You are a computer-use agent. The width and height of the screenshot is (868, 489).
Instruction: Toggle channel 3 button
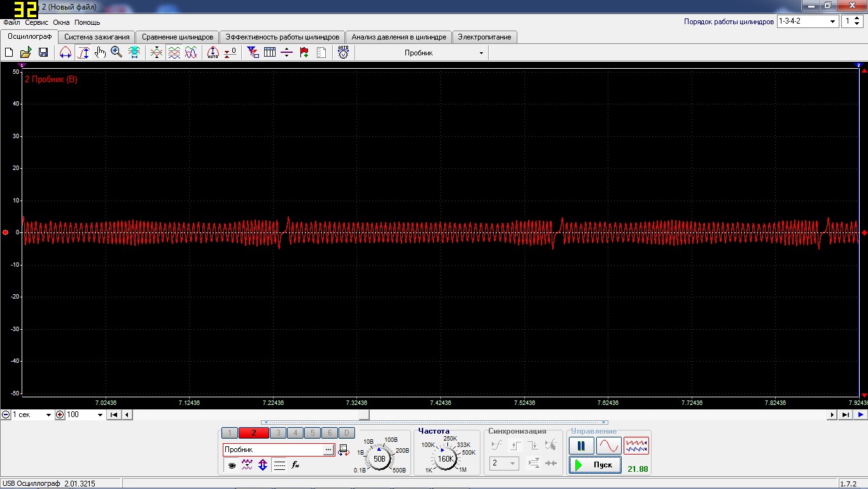(278, 433)
